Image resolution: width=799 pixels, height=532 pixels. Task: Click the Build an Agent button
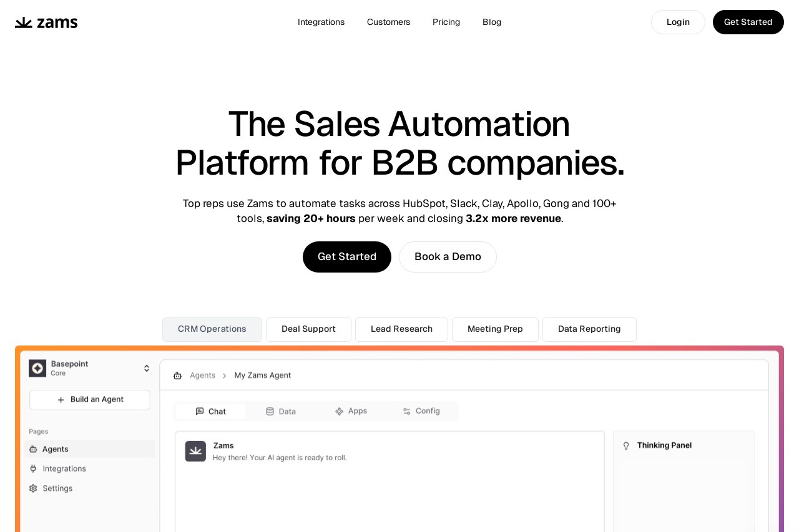(x=90, y=400)
